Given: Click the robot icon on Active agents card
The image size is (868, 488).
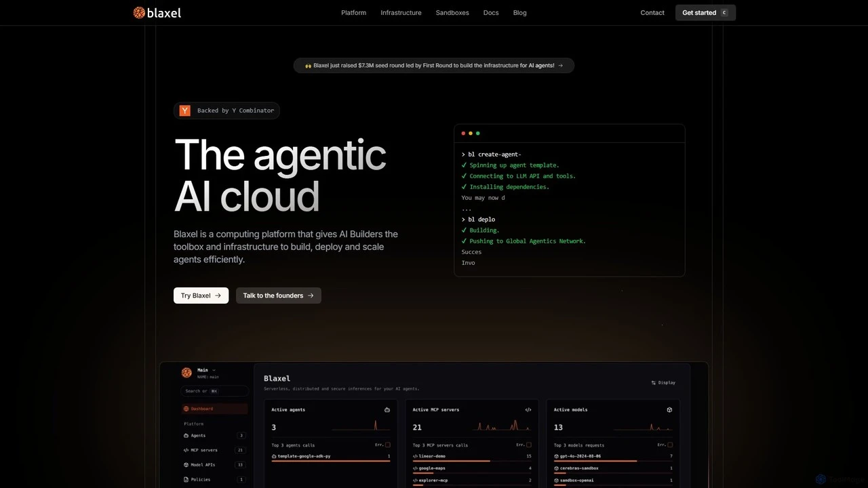Looking at the screenshot, I should pyautogui.click(x=387, y=410).
